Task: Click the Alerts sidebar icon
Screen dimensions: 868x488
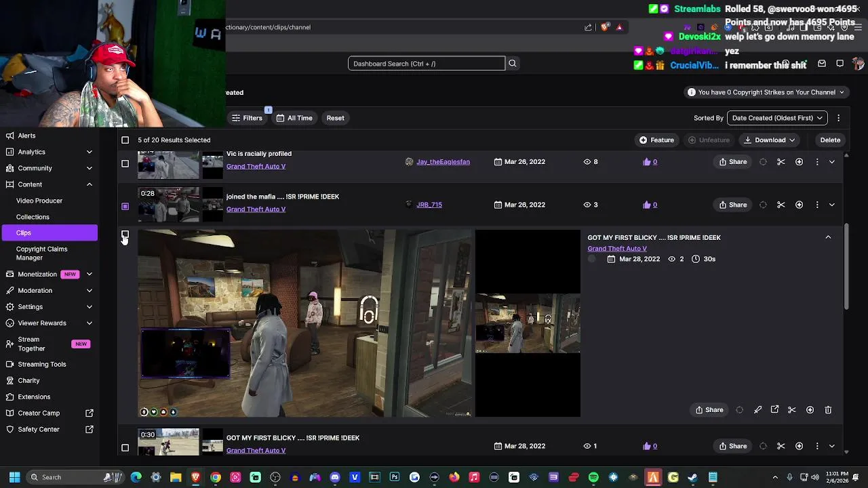Action: pyautogui.click(x=9, y=136)
